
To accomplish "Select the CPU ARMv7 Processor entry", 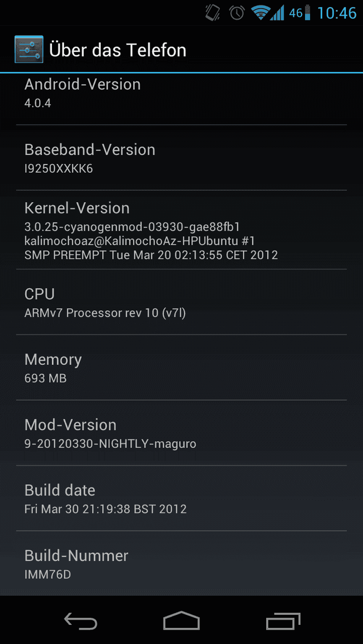I will [x=181, y=302].
